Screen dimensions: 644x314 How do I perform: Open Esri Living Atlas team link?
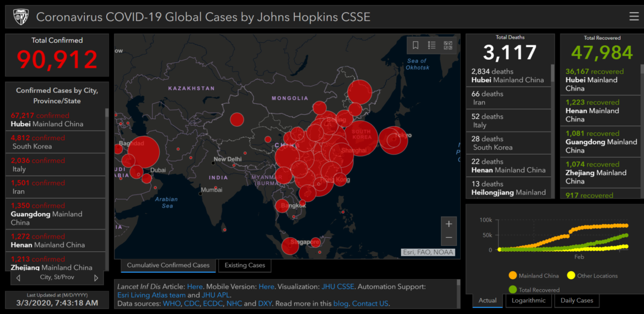[x=151, y=295]
